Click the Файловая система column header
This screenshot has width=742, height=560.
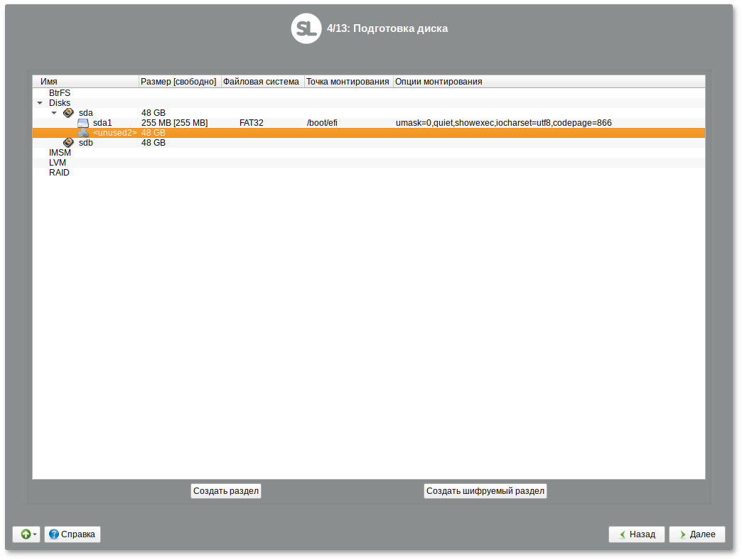click(262, 82)
